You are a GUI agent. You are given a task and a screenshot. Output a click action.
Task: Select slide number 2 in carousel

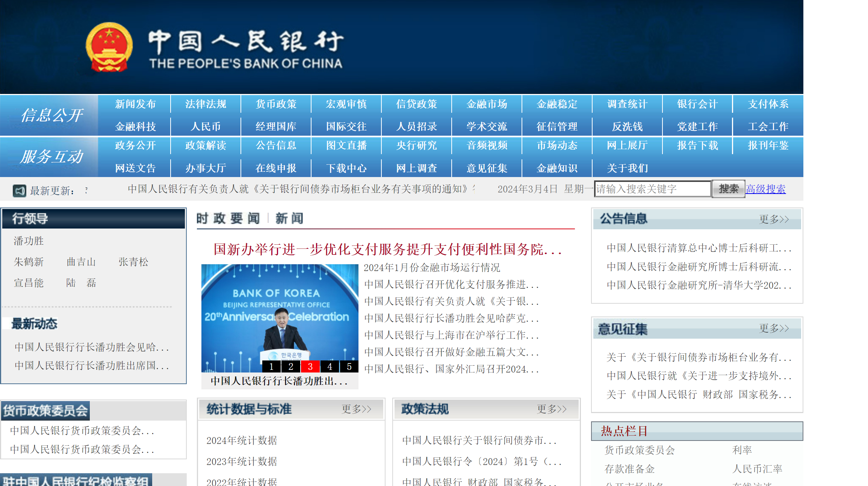point(291,366)
